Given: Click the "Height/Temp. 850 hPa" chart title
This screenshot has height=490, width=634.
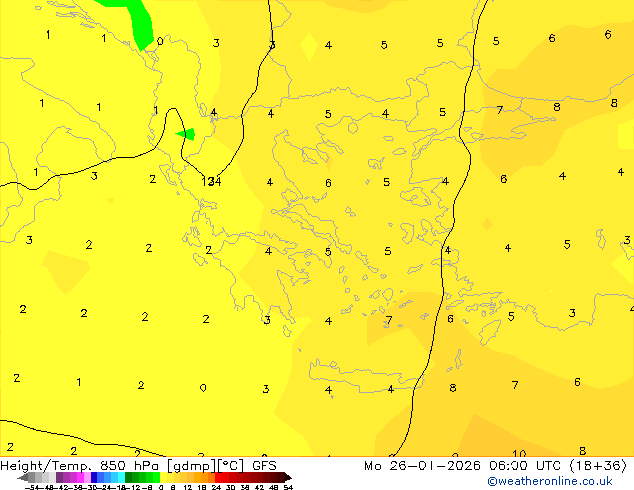Looking at the screenshot, I should tap(81, 465).
